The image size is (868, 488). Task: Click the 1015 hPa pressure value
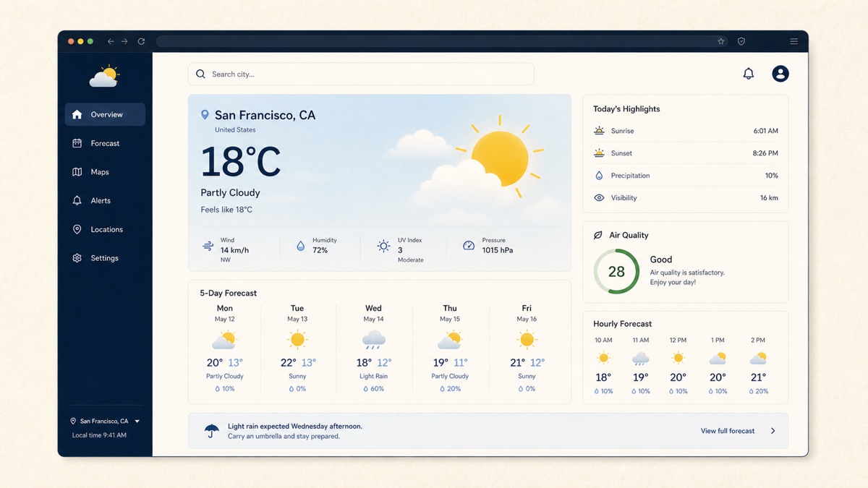coord(498,250)
